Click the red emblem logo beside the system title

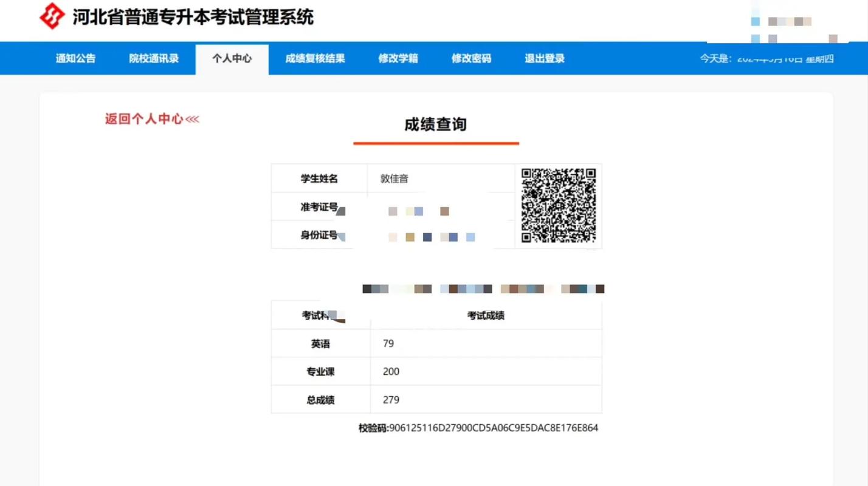52,17
